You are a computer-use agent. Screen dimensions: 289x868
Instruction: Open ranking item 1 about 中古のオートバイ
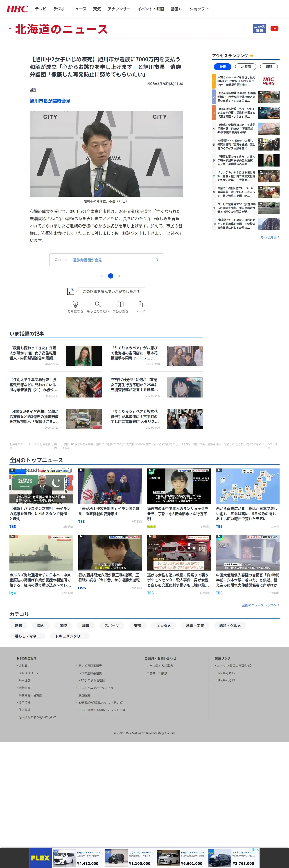(x=246, y=81)
